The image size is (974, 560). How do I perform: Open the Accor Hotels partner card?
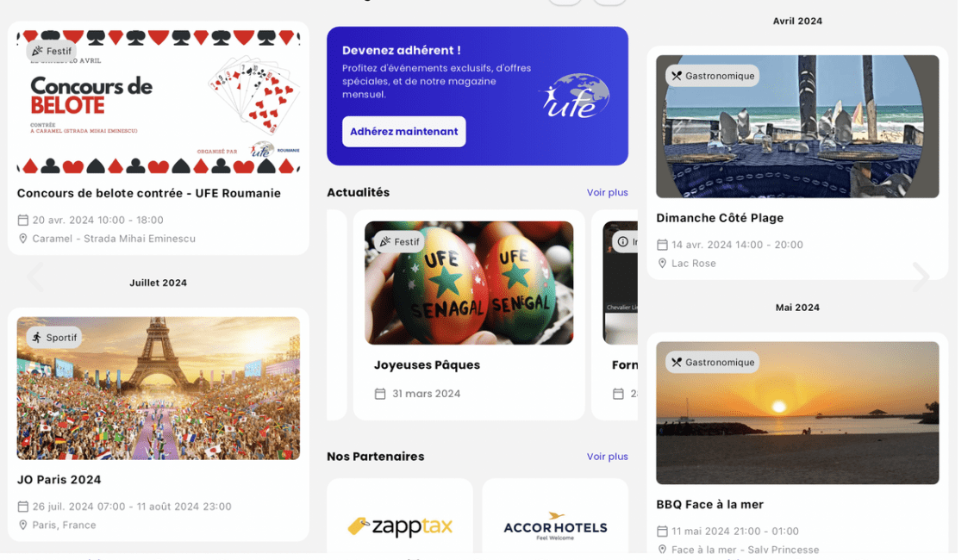555,519
